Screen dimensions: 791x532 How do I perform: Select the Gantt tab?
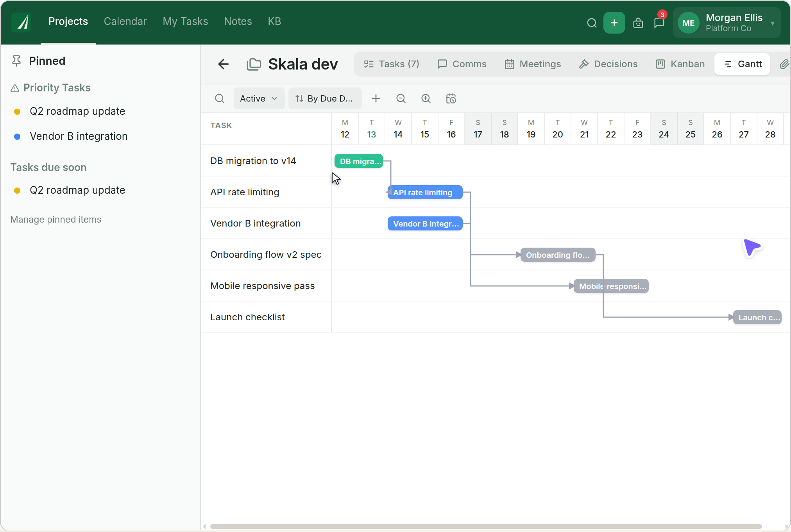pyautogui.click(x=742, y=64)
